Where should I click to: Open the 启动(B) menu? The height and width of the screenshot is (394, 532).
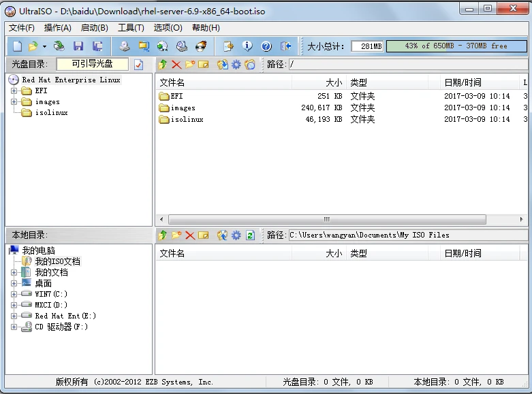[94, 28]
